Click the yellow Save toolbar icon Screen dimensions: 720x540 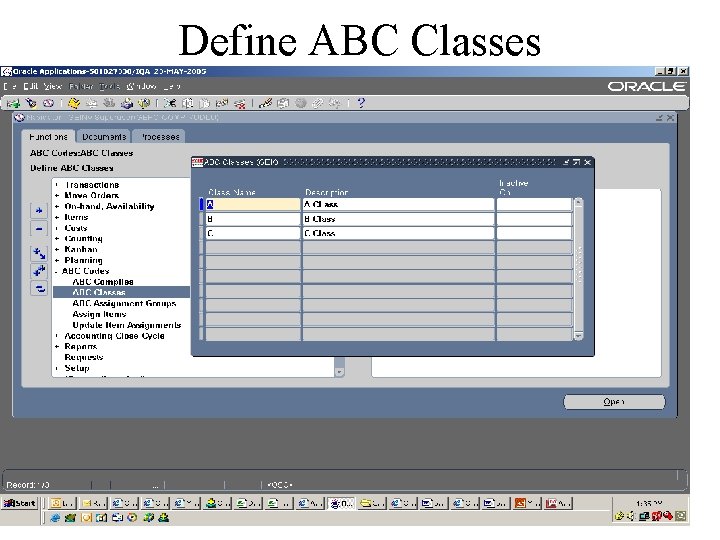click(73, 103)
